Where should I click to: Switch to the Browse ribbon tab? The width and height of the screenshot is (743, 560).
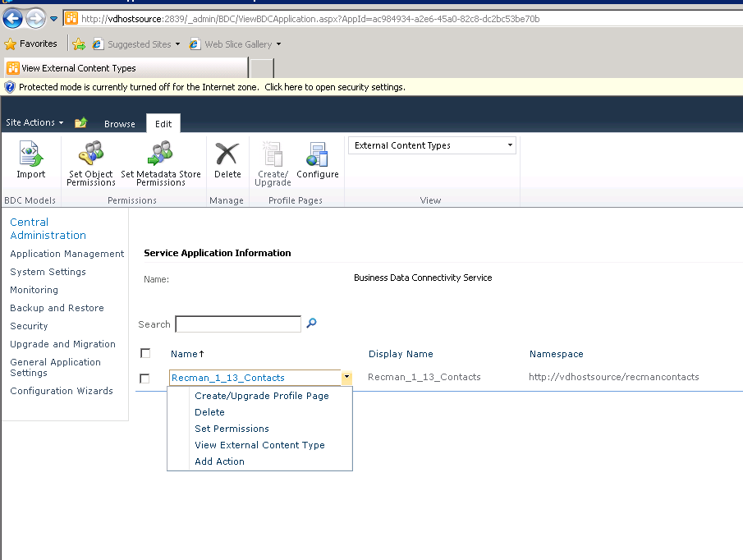119,124
